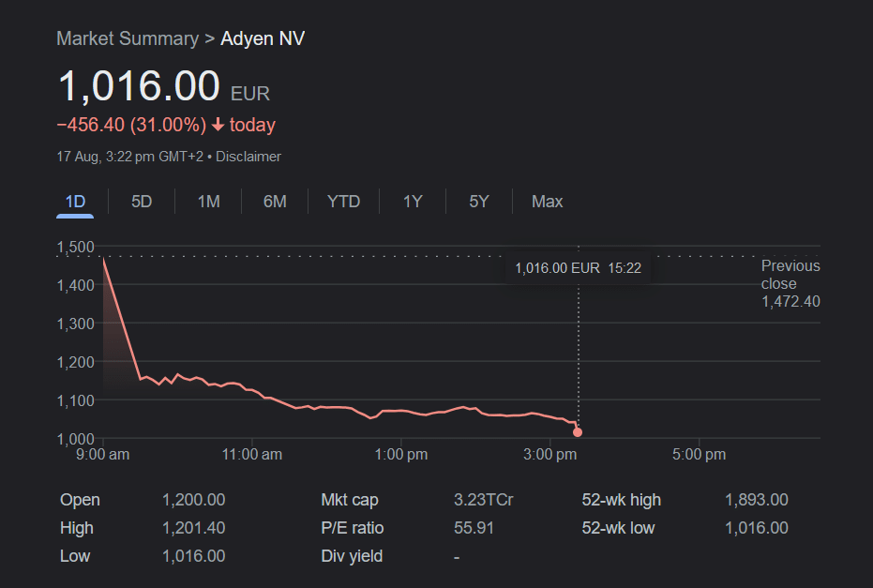Image resolution: width=873 pixels, height=588 pixels.
Task: Click the 1,100 y-axis label
Action: 76,400
